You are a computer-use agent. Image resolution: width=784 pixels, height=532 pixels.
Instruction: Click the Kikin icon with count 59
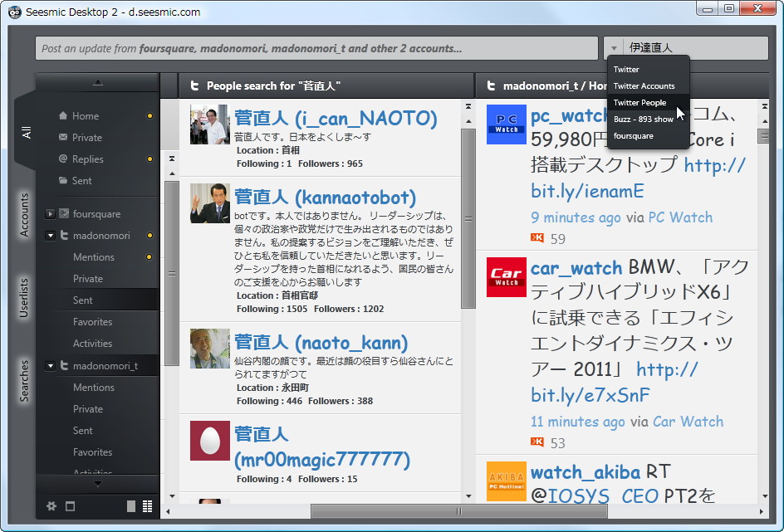pyautogui.click(x=537, y=237)
